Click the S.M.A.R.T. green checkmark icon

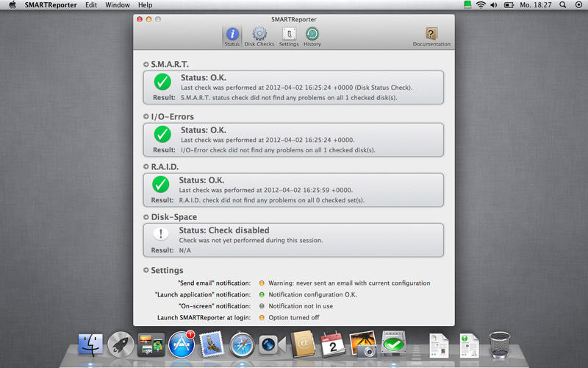click(x=162, y=82)
